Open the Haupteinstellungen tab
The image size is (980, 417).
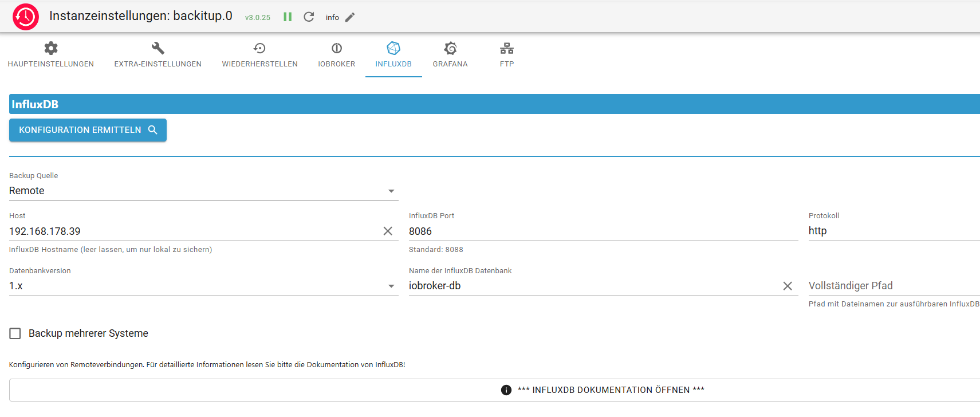tap(51, 55)
